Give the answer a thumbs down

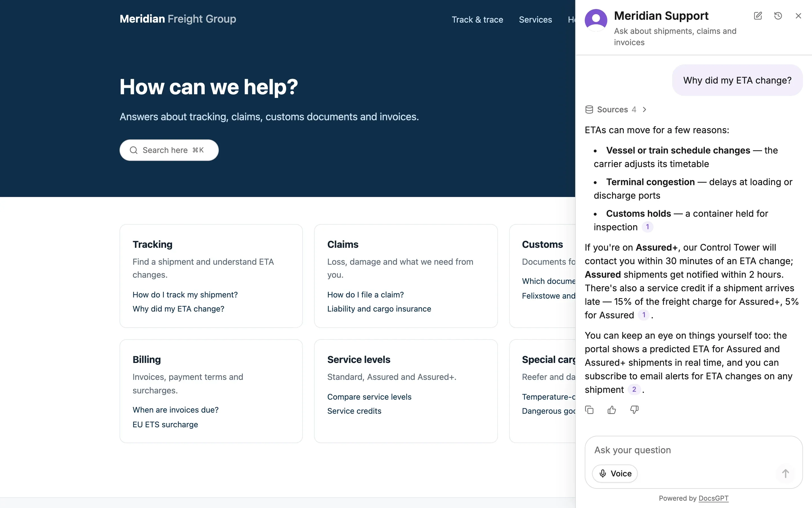634,410
